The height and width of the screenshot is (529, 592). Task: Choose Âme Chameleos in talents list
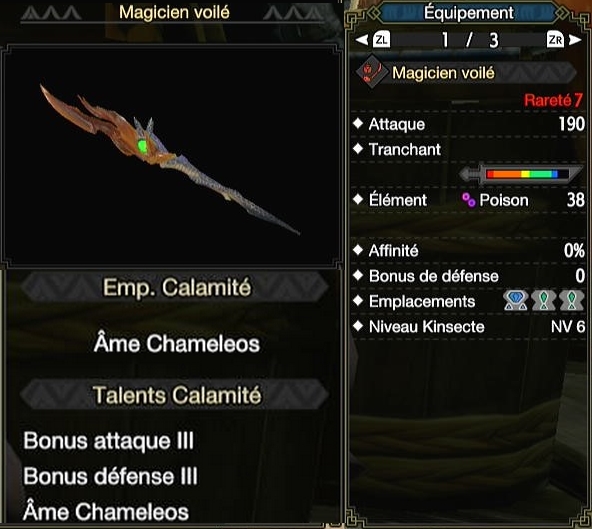coord(106,511)
